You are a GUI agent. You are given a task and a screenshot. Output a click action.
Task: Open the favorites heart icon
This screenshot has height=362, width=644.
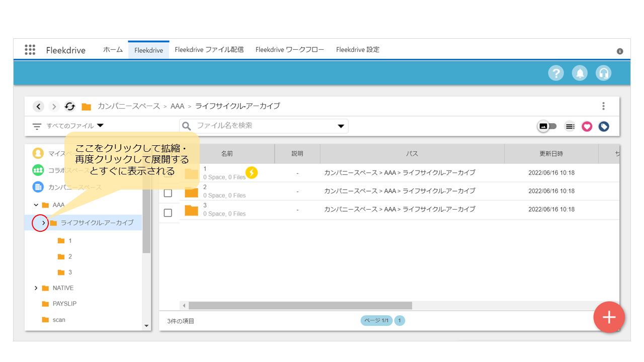[x=587, y=127]
